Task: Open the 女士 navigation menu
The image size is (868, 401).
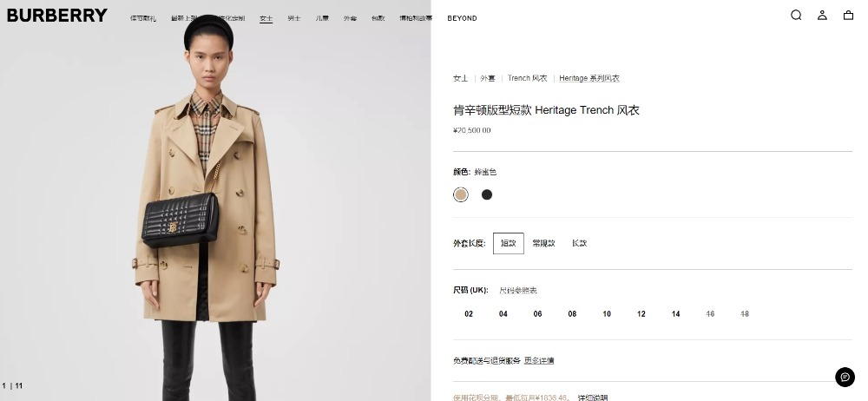Action: [x=266, y=18]
